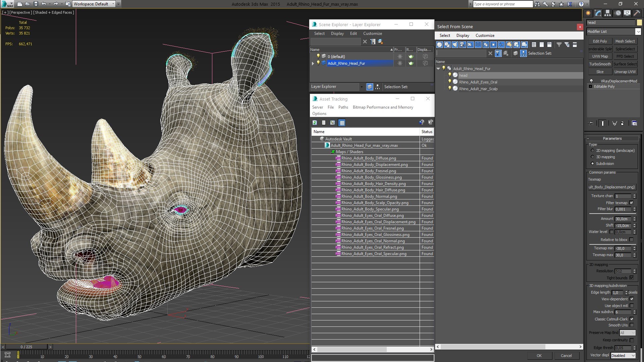
Task: Open the Create tab in command panel
Action: tap(588, 13)
